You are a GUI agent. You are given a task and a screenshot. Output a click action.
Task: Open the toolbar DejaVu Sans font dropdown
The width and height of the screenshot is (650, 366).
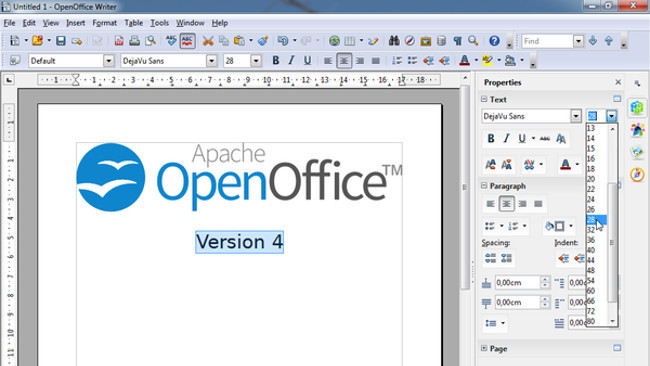coord(211,61)
